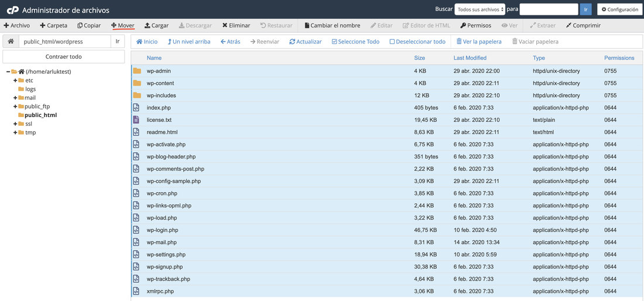
Task: Focus the public_html/wordpress path field
Action: pyautogui.click(x=65, y=42)
